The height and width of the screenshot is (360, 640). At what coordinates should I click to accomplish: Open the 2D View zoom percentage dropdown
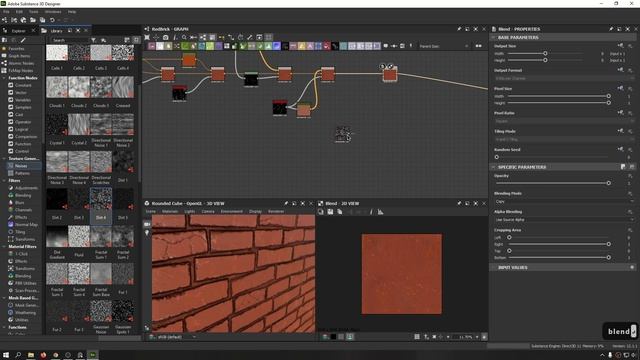pos(477,337)
